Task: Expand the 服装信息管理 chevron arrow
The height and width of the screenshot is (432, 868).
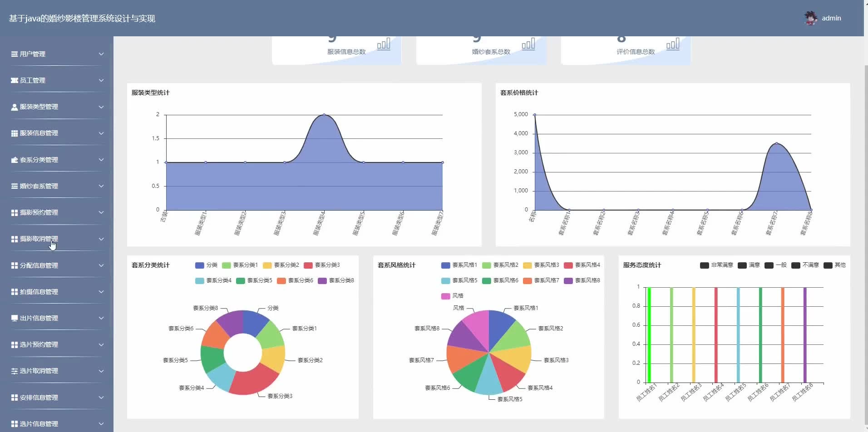Action: pos(101,133)
